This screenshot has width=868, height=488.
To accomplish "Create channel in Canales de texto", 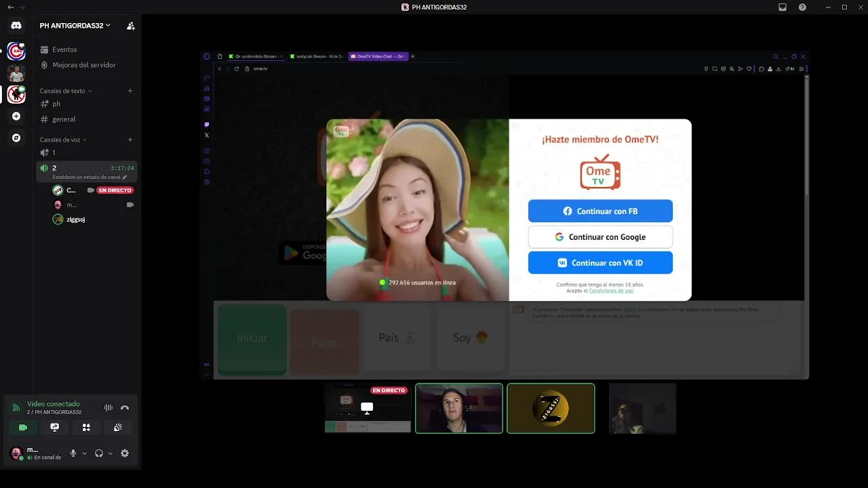I will 130,91.
